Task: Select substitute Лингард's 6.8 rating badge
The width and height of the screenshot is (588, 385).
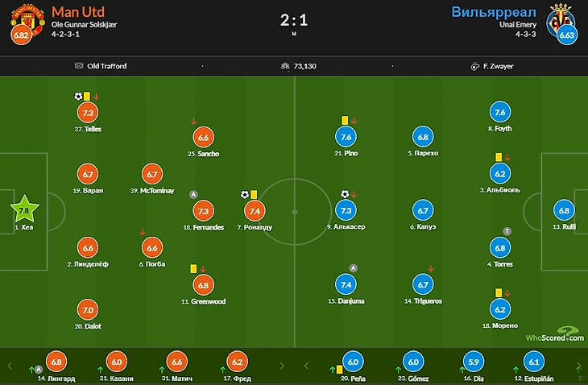Action: pos(56,362)
